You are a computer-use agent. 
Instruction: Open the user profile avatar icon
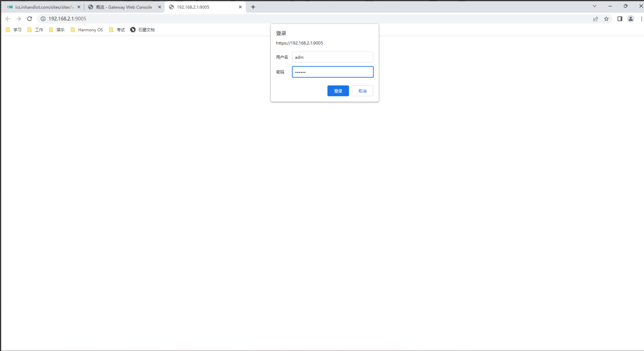tap(631, 19)
